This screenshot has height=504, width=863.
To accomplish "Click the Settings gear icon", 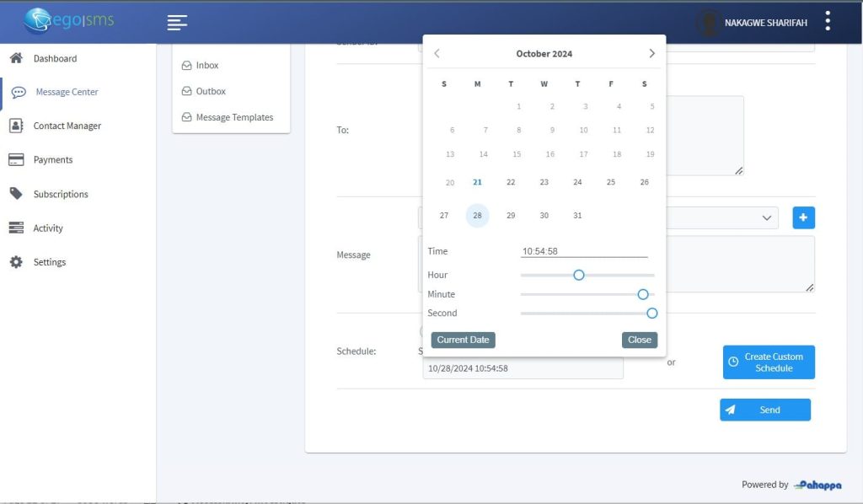I will coord(15,262).
